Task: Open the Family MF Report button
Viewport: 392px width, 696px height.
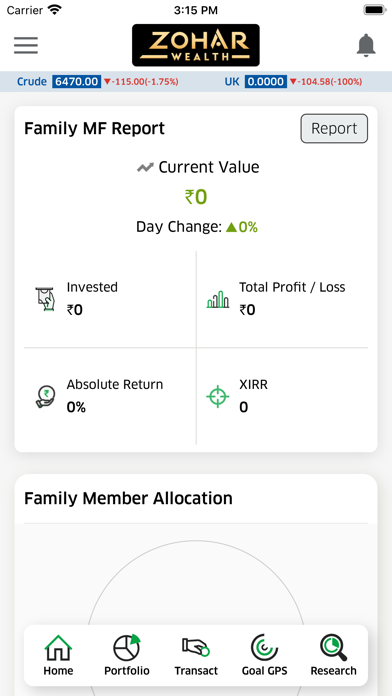Action: pyautogui.click(x=334, y=129)
